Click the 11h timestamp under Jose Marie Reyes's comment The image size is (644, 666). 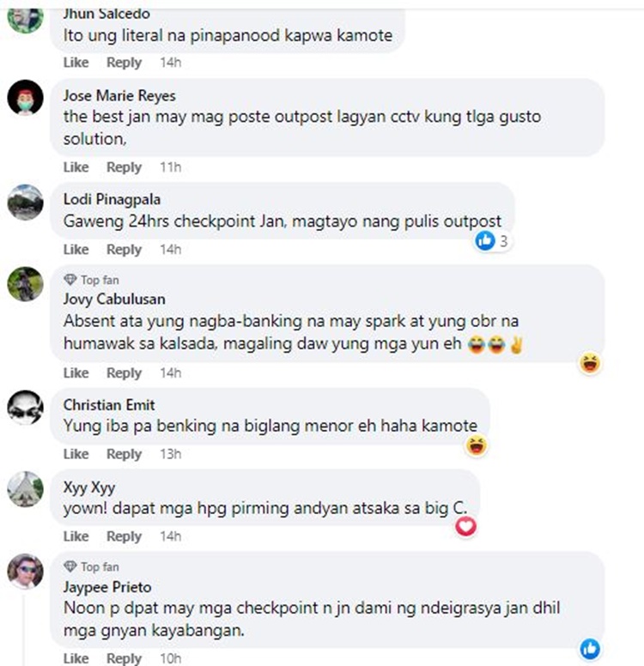171,167
